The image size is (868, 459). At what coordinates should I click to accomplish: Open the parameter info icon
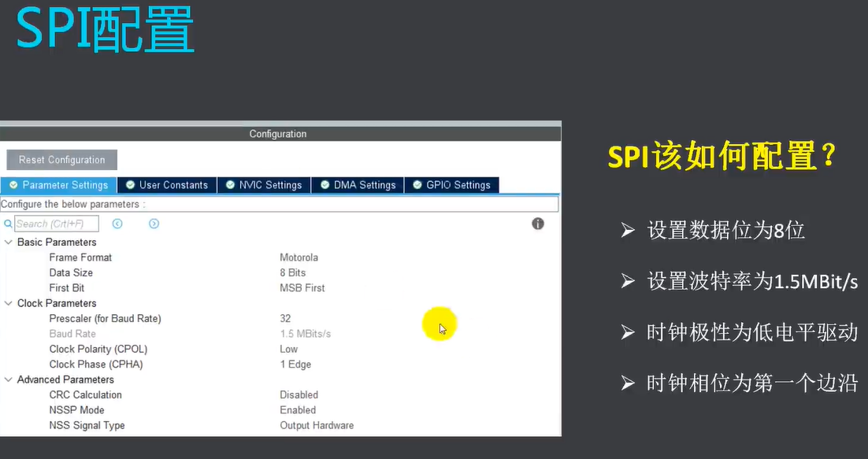538,224
